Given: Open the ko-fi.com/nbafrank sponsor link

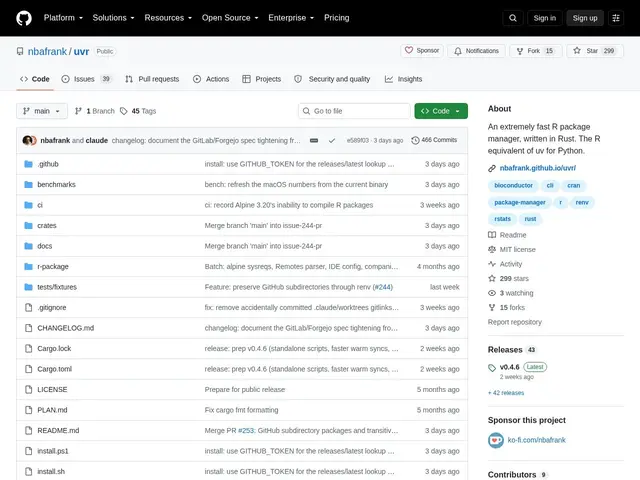Looking at the screenshot, I should pyautogui.click(x=536, y=440).
